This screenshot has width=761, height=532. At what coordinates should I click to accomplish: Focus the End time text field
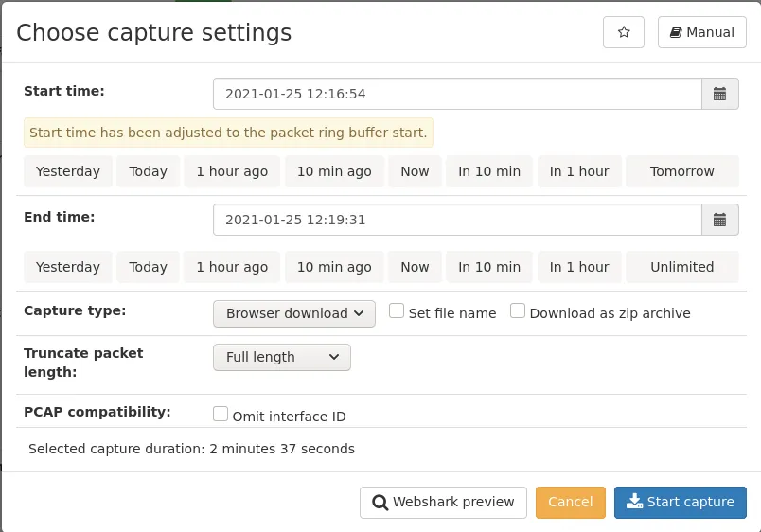click(457, 220)
